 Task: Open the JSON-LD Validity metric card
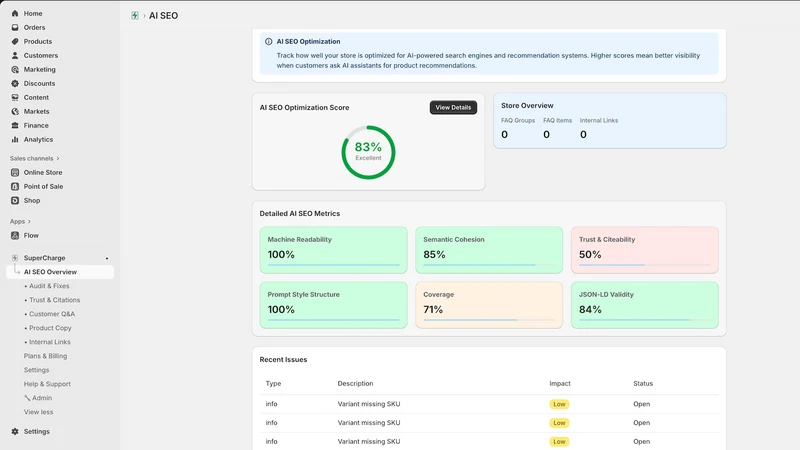click(644, 305)
